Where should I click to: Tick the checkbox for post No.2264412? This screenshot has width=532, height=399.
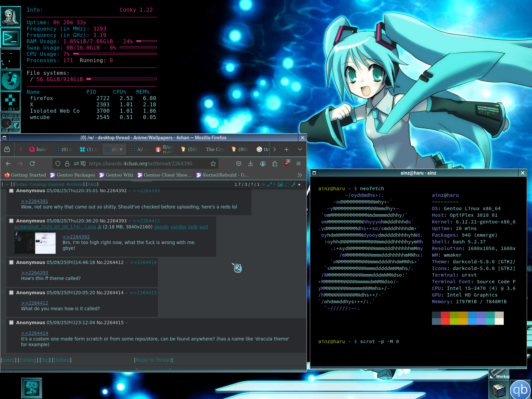click(11, 262)
